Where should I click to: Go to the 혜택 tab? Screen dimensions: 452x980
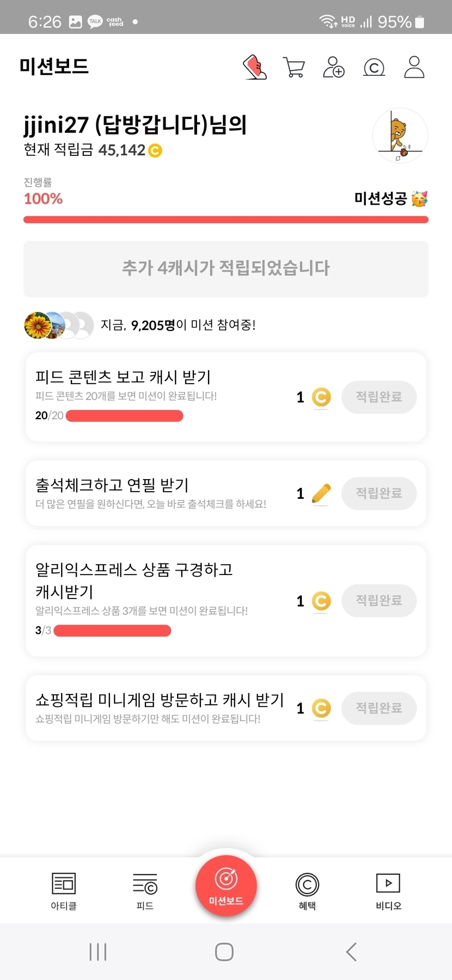click(x=307, y=891)
